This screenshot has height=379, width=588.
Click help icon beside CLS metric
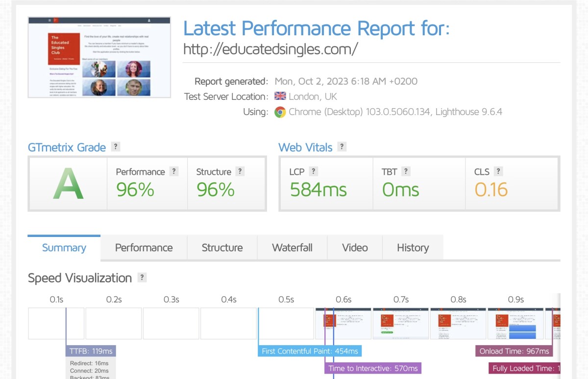(498, 171)
